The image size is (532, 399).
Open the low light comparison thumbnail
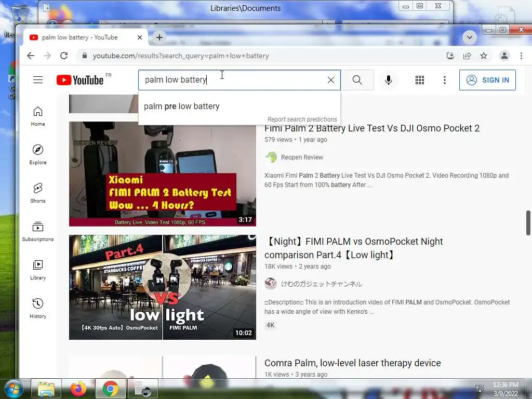pos(163,287)
